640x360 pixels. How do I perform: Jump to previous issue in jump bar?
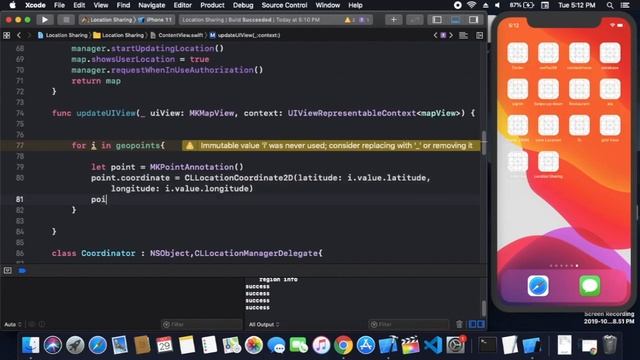[436, 36]
